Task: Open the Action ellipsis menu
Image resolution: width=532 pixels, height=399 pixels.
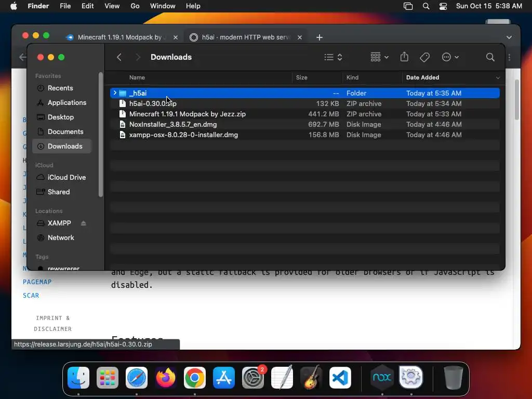Action: (x=450, y=57)
